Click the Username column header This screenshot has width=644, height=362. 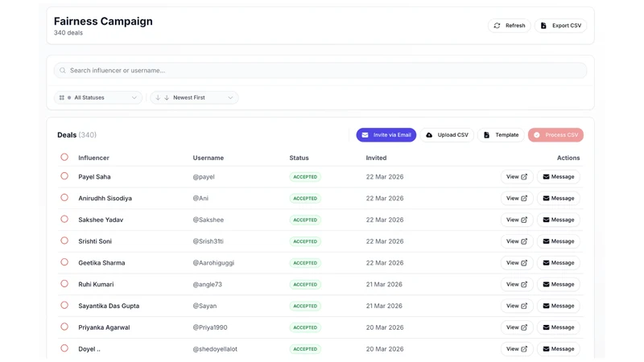pyautogui.click(x=208, y=158)
